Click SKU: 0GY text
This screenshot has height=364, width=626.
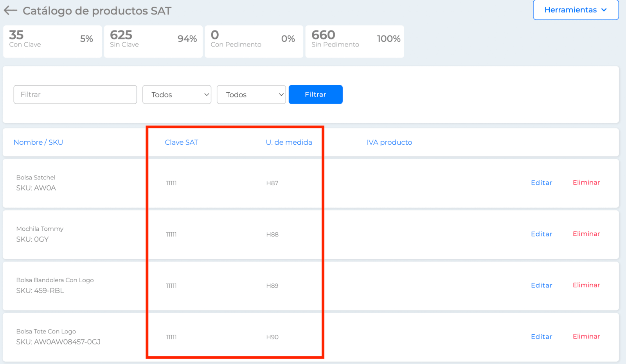coord(32,239)
